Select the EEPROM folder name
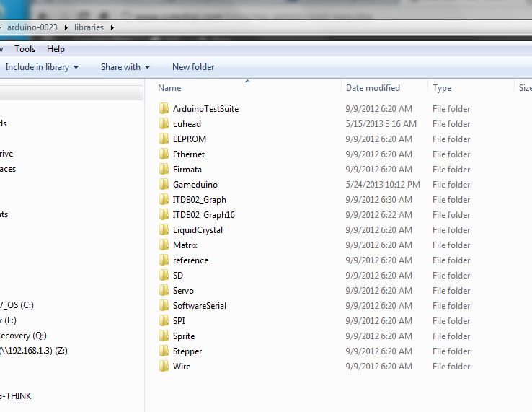This screenshot has height=412, width=532. 190,139
